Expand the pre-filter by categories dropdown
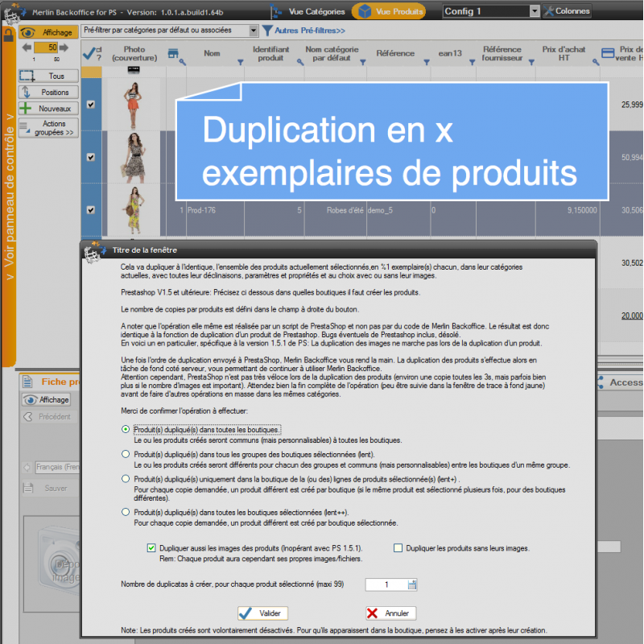 click(254, 31)
